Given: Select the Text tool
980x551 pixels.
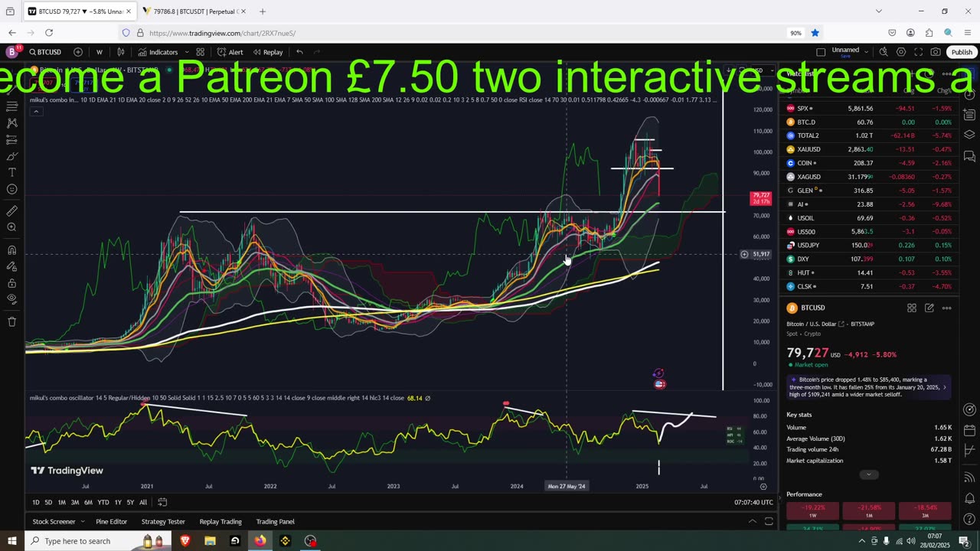Looking at the screenshot, I should tap(11, 173).
